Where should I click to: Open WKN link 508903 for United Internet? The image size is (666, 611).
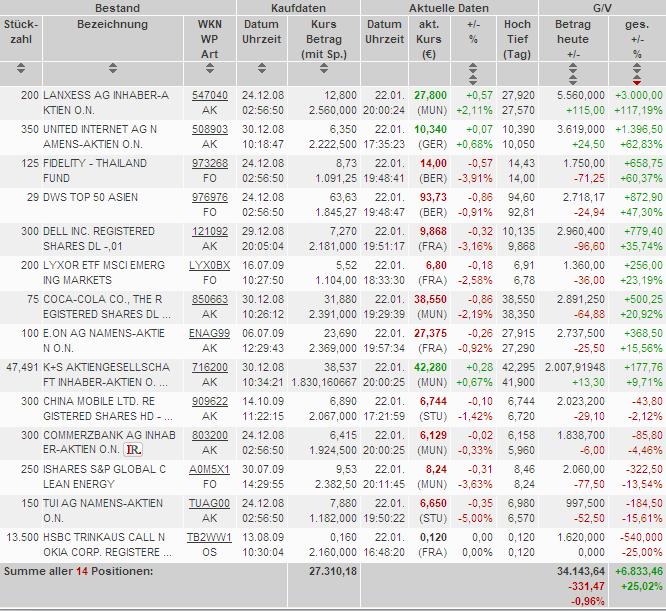pos(210,129)
